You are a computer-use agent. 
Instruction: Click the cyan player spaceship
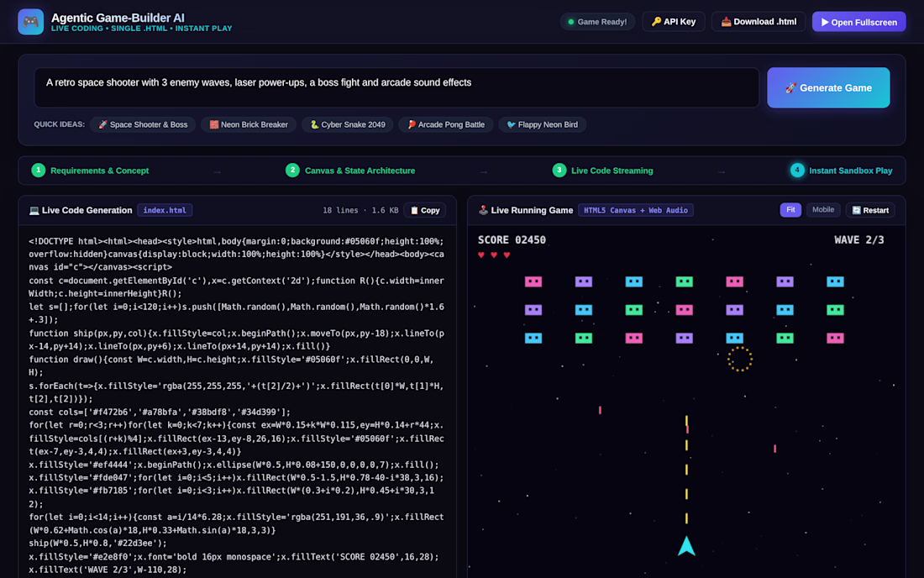coord(686,546)
